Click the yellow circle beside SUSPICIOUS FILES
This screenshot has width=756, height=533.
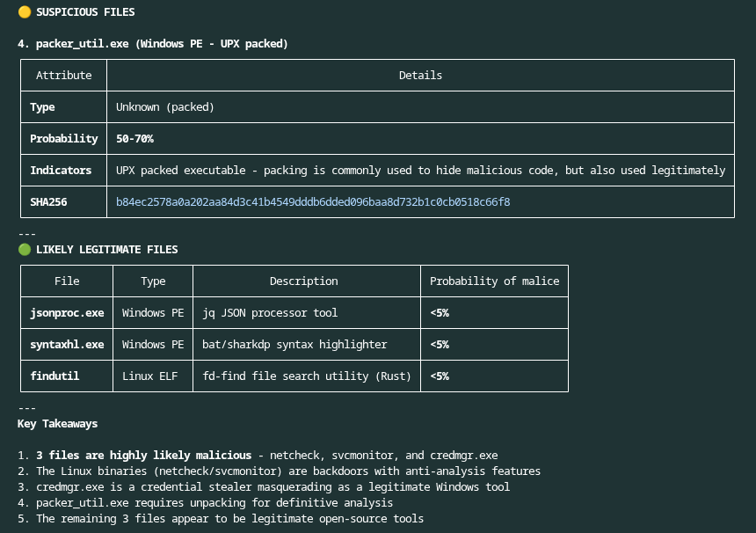point(25,12)
